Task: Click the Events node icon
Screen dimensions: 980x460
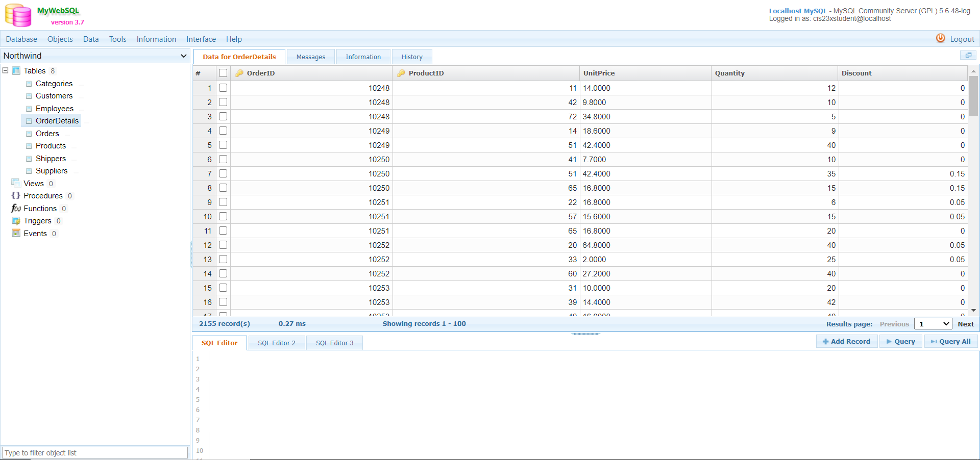Action: pyautogui.click(x=16, y=233)
